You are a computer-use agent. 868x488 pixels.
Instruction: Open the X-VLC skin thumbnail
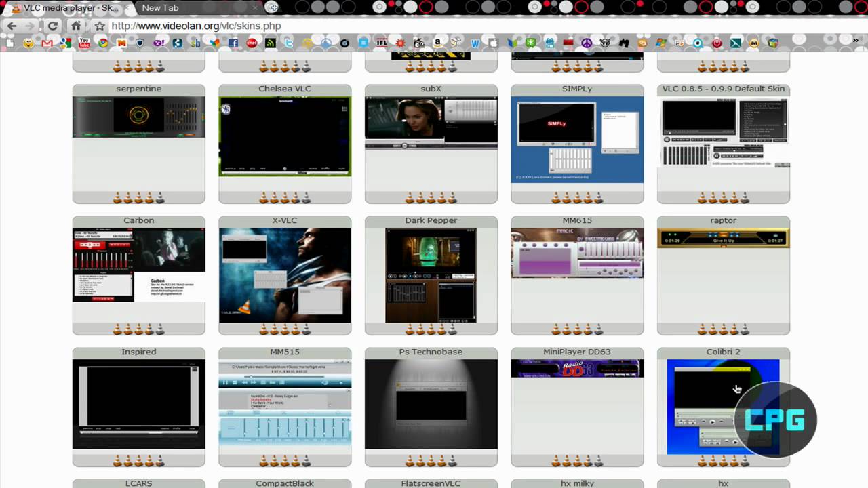pos(285,275)
